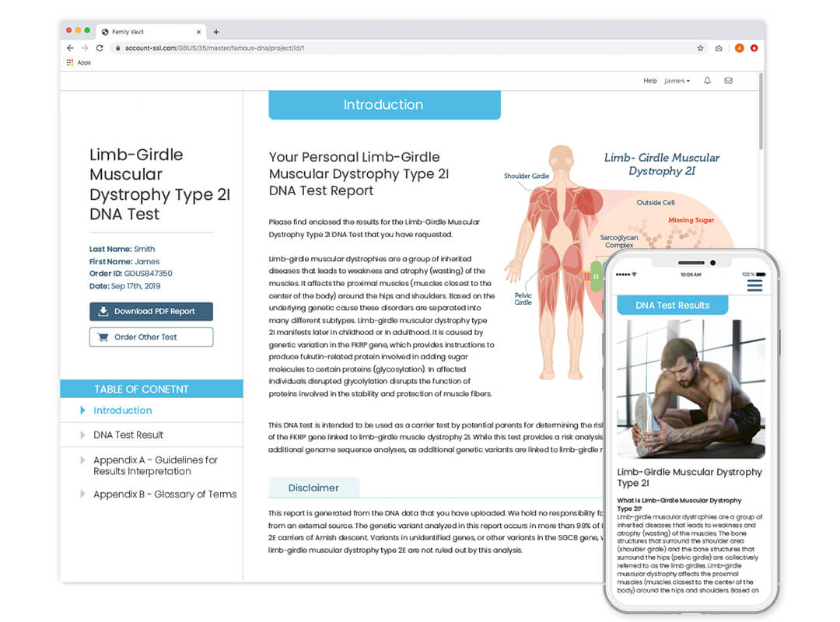Image resolution: width=840 pixels, height=622 pixels.
Task: Open the James account dropdown
Action: click(x=677, y=81)
